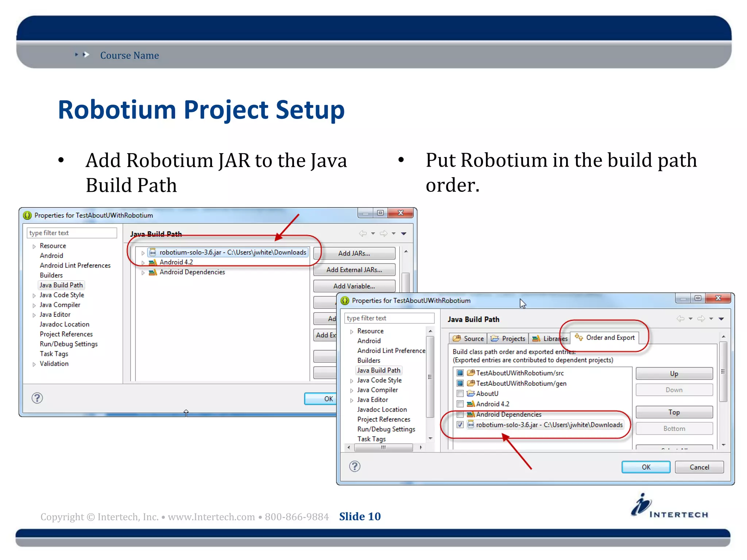Image resolution: width=747 pixels, height=560 pixels.
Task: Click Add External JARs... button
Action: (354, 270)
